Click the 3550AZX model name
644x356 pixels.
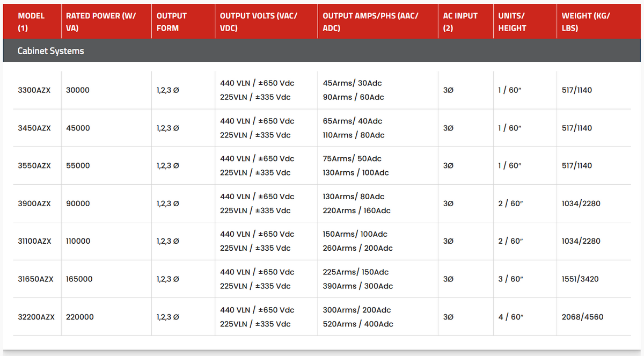(x=34, y=166)
